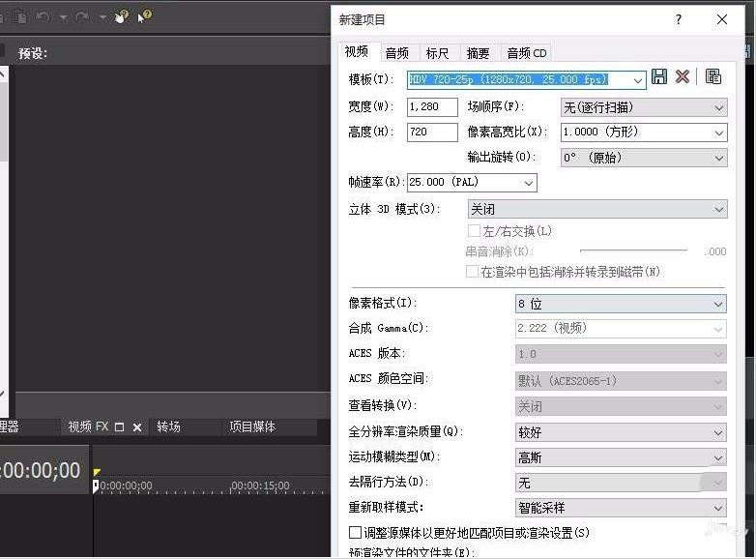The width and height of the screenshot is (756, 559).
Task: Click the red X delete template icon
Action: click(x=683, y=76)
